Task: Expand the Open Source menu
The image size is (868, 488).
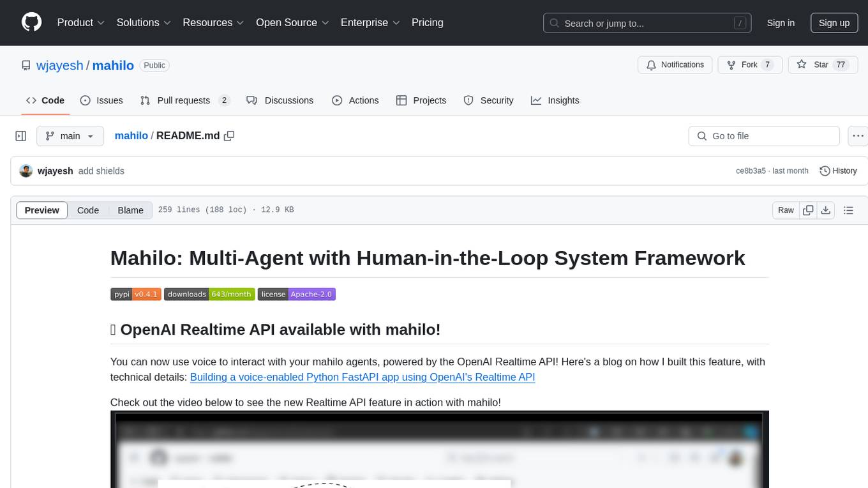Action: click(292, 22)
